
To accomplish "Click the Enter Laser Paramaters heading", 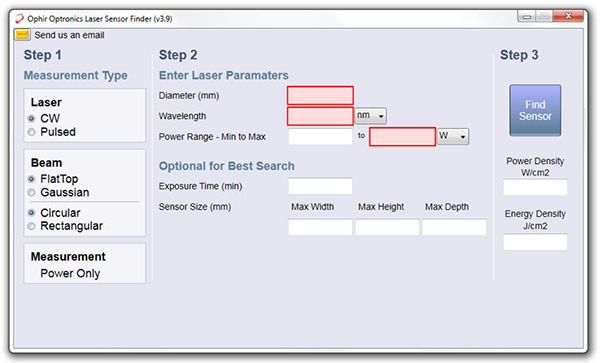I will click(224, 75).
